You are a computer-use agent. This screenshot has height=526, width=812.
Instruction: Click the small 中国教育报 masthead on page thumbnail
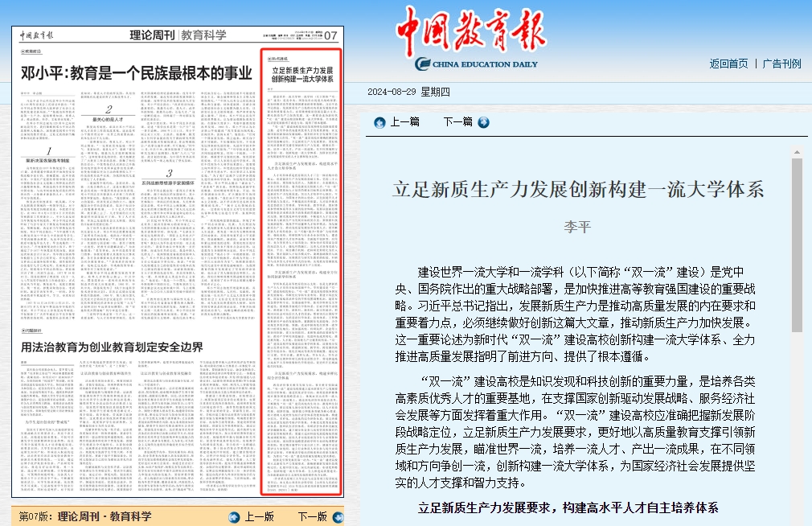(x=37, y=36)
